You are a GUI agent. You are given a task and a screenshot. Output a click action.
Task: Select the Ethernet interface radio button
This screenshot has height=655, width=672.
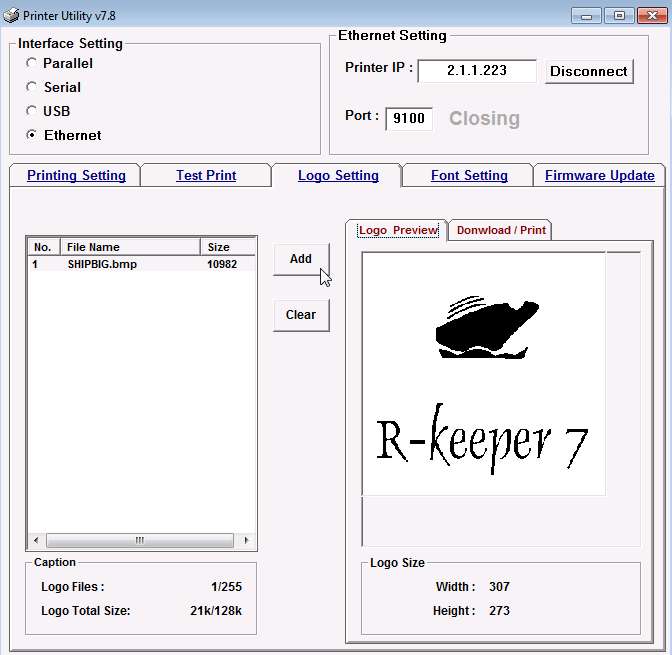click(x=31, y=135)
